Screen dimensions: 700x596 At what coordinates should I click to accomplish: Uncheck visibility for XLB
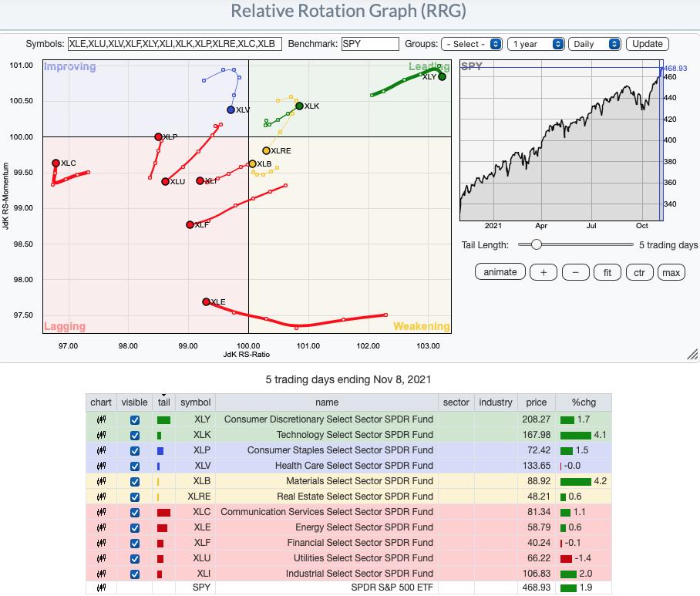[x=134, y=482]
